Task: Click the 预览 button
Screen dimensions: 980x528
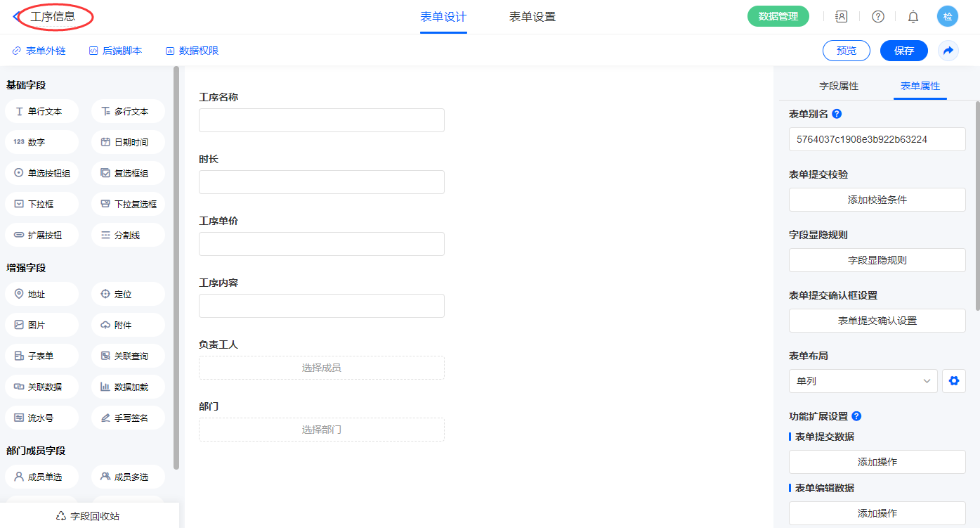Action: 846,51
